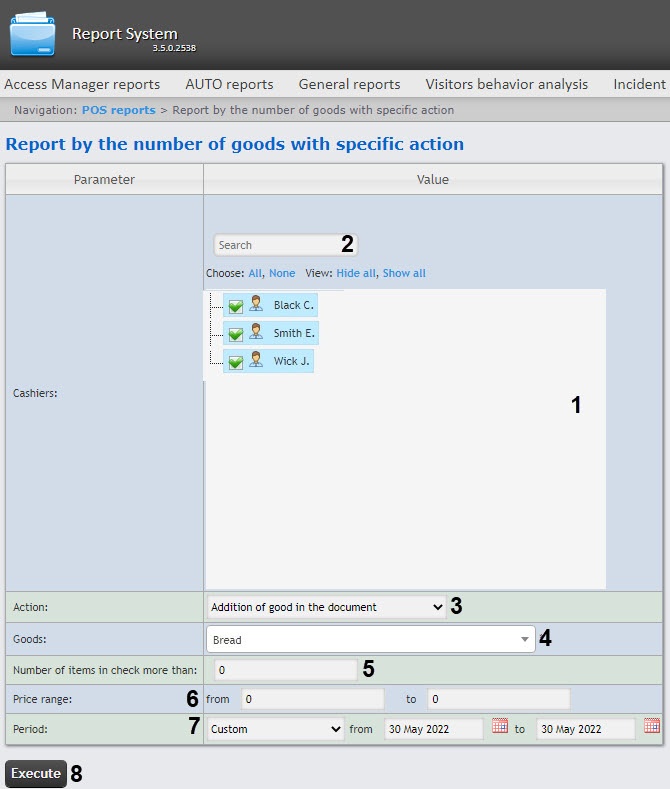Click the Report System folder logo
The image size is (670, 789).
click(33, 34)
